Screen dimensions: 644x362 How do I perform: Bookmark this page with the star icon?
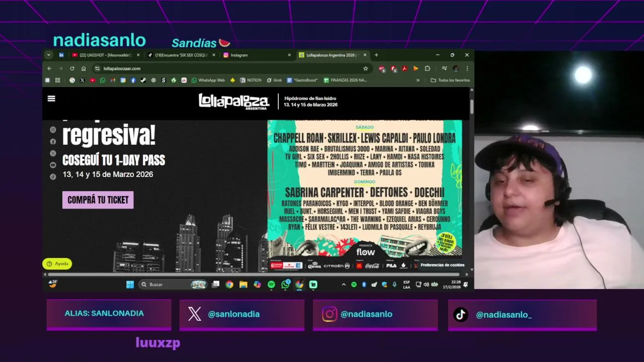[366, 68]
